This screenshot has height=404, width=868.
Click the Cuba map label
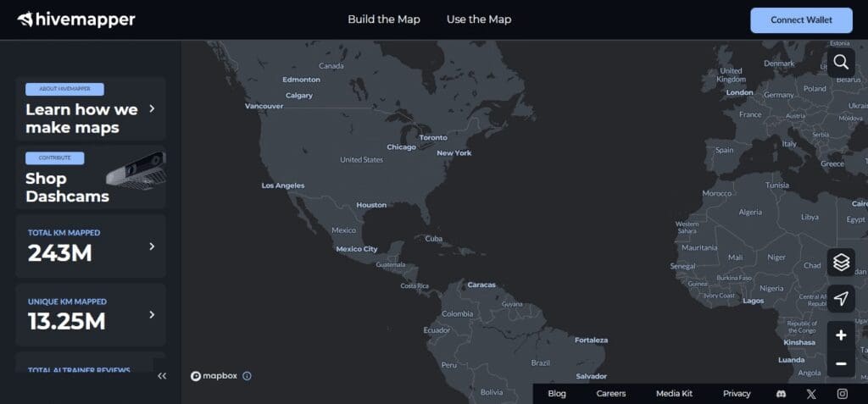pyautogui.click(x=433, y=239)
